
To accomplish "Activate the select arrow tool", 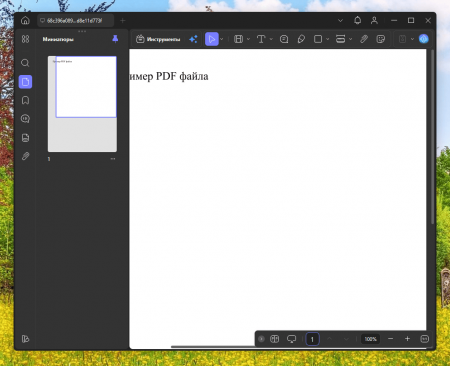I will pos(212,39).
